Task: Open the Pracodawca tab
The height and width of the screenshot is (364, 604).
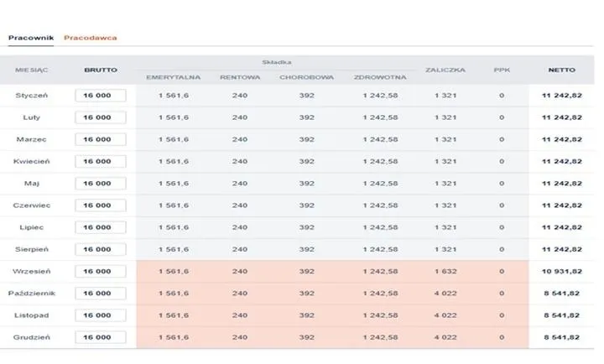Action: click(x=91, y=38)
